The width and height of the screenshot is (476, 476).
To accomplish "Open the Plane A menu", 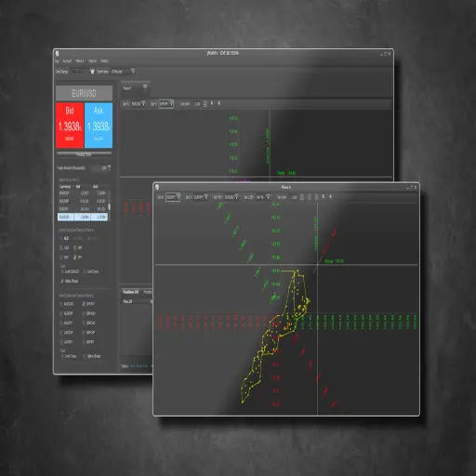I will coord(80,61).
